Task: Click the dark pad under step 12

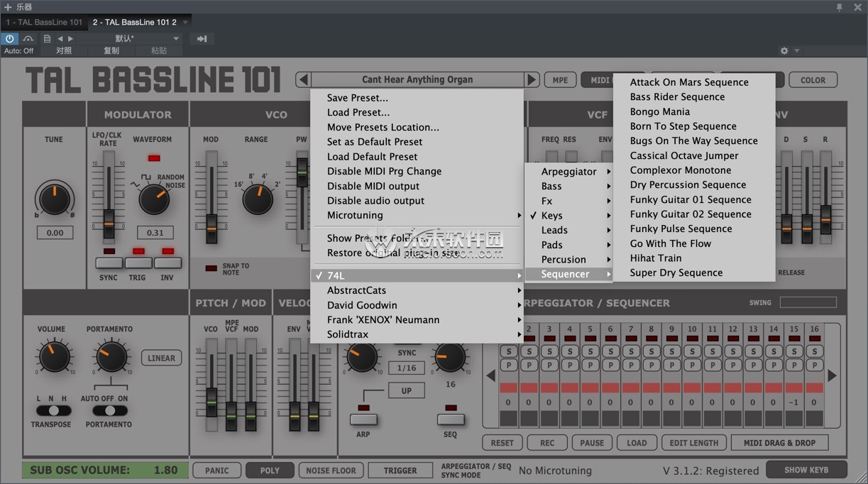Action: (733, 418)
